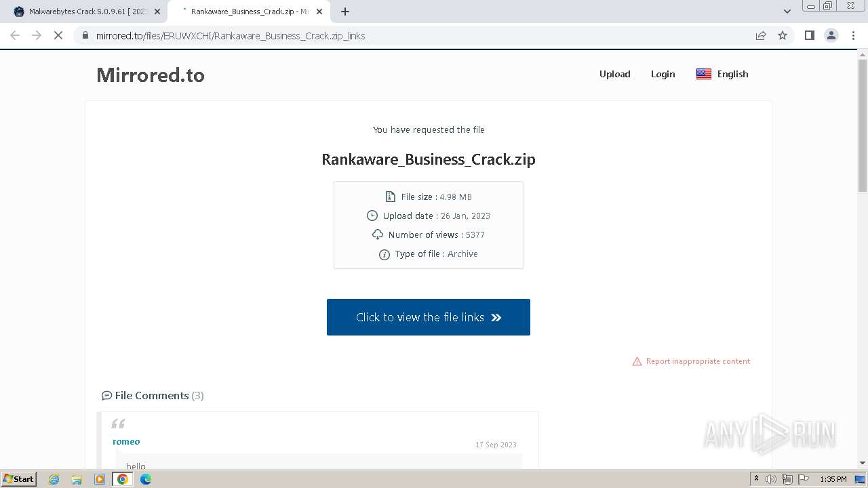Open the network tray icon
This screenshot has height=488, width=868.
[787, 479]
